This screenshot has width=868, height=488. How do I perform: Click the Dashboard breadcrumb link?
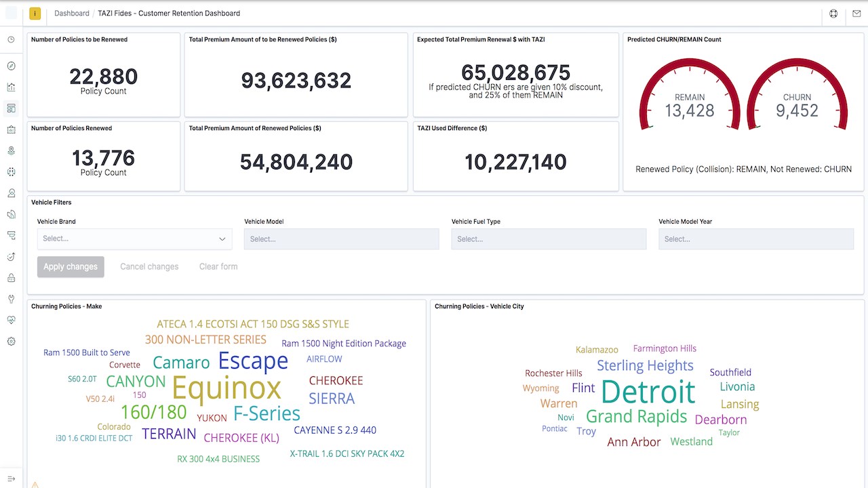click(72, 14)
